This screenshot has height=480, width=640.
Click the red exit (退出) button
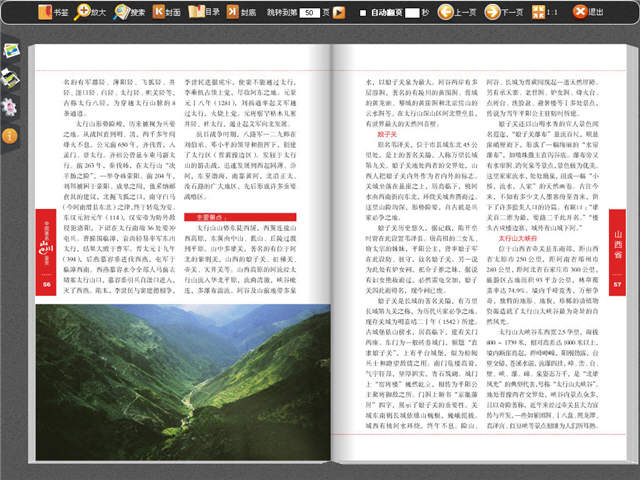pos(588,12)
